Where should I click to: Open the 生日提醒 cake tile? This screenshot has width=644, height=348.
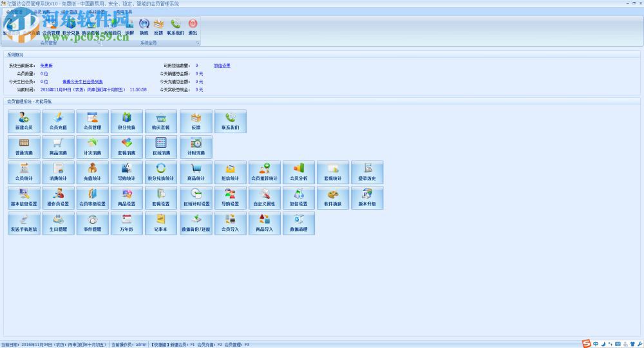coord(58,223)
